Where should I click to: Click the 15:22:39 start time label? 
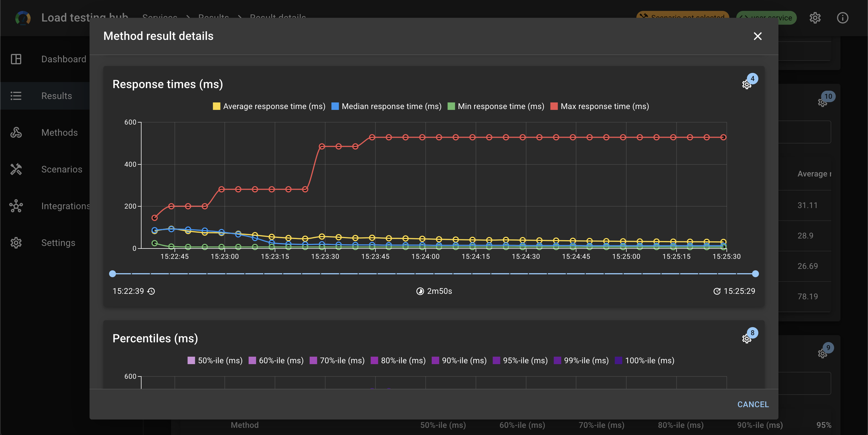tap(128, 291)
